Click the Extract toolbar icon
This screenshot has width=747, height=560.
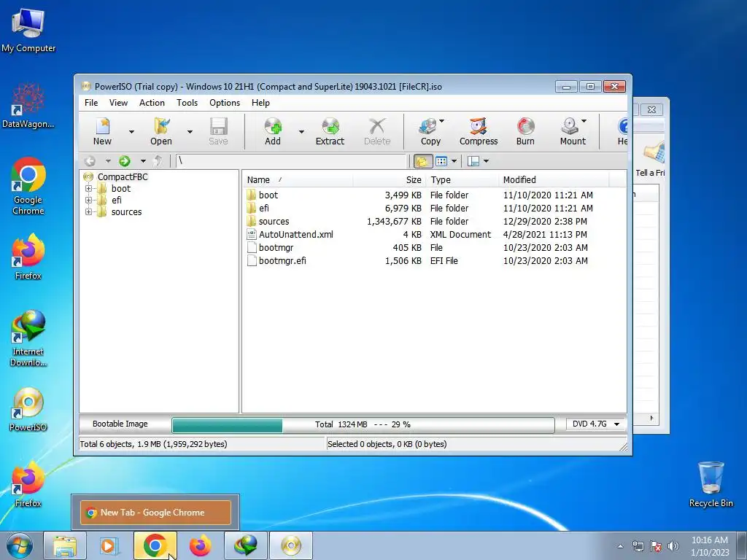coord(330,131)
